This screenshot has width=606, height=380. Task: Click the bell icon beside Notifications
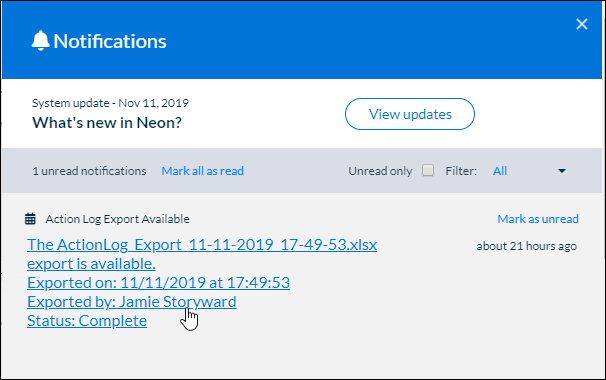(41, 41)
